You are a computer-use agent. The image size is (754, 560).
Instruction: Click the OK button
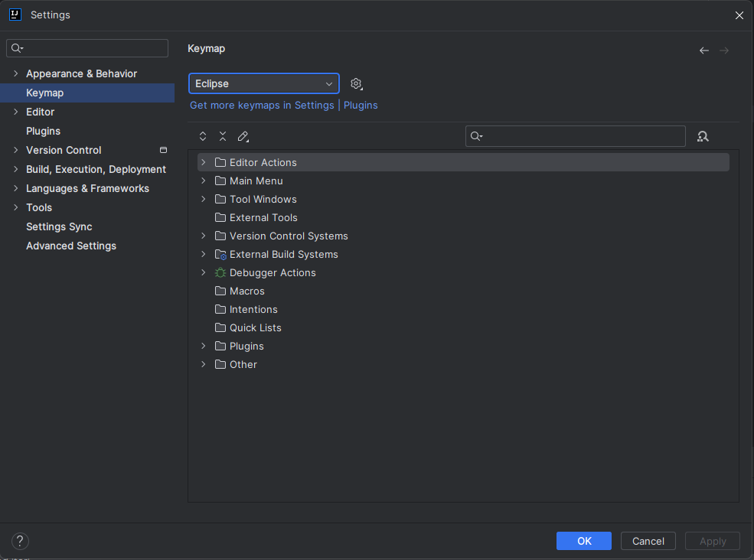584,541
